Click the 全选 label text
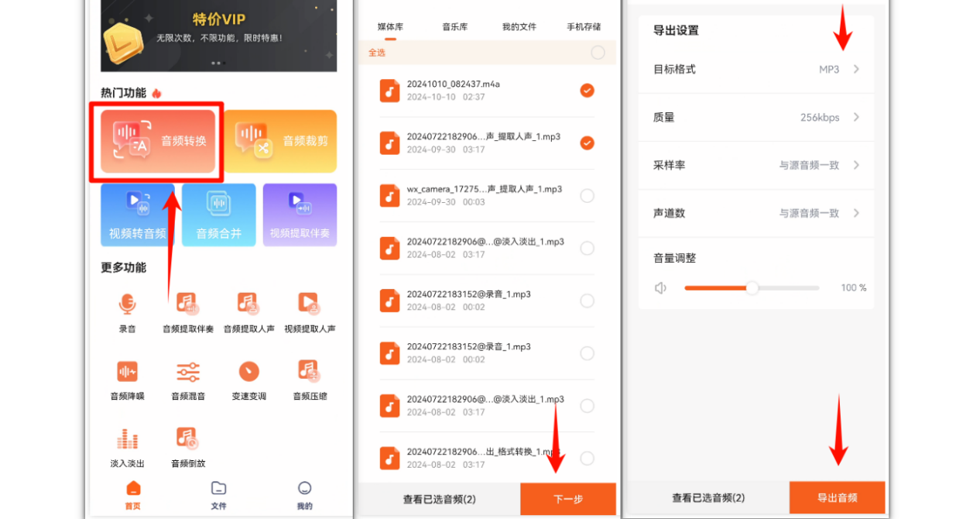The image size is (980, 519). [377, 53]
